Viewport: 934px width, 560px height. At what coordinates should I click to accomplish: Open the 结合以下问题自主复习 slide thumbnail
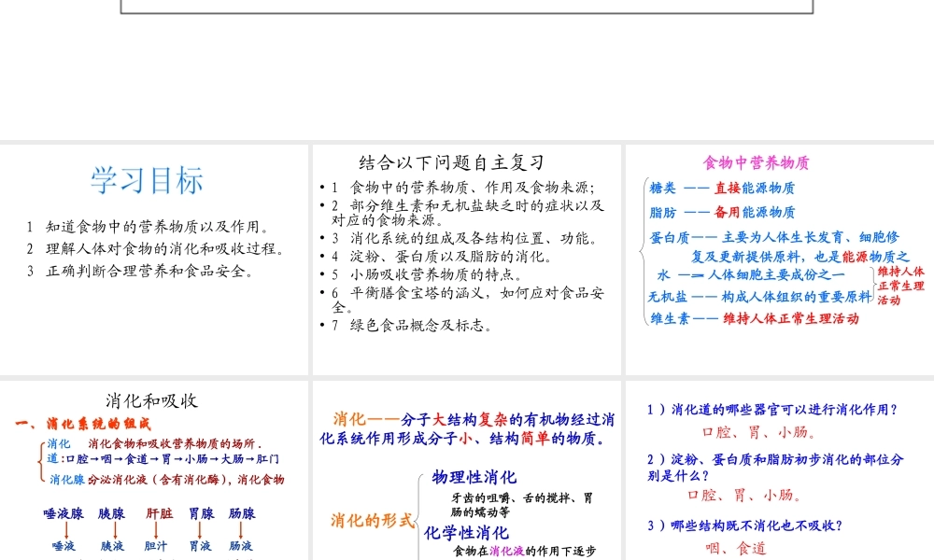pyautogui.click(x=466, y=259)
